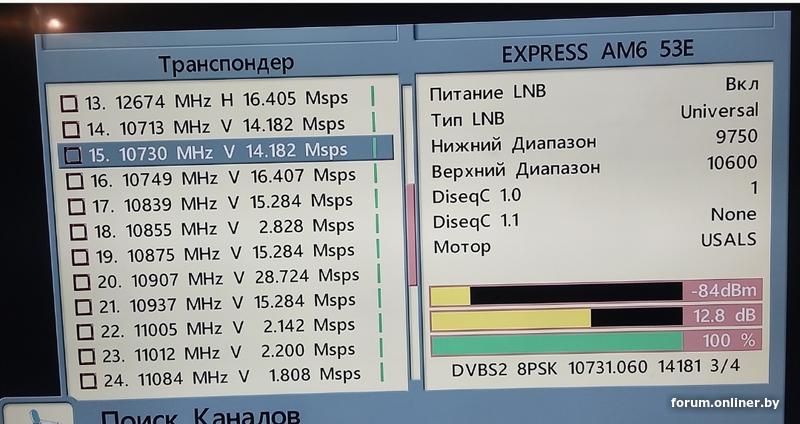Click the Нижний Диапазон label

[513, 145]
